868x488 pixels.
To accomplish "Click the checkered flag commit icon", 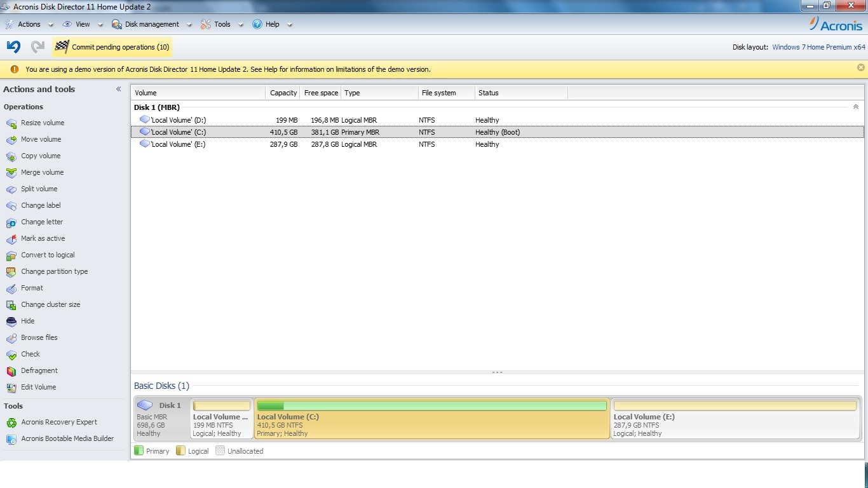I will 62,47.
